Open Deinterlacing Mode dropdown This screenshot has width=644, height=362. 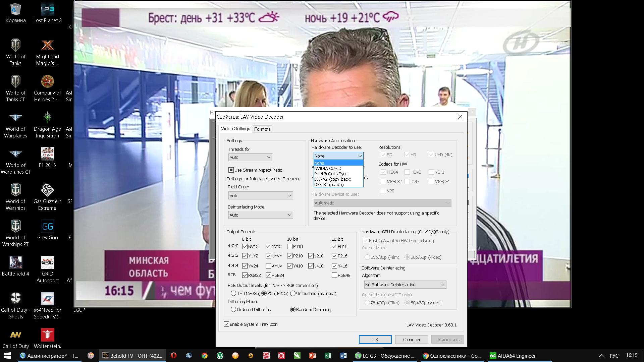(260, 215)
